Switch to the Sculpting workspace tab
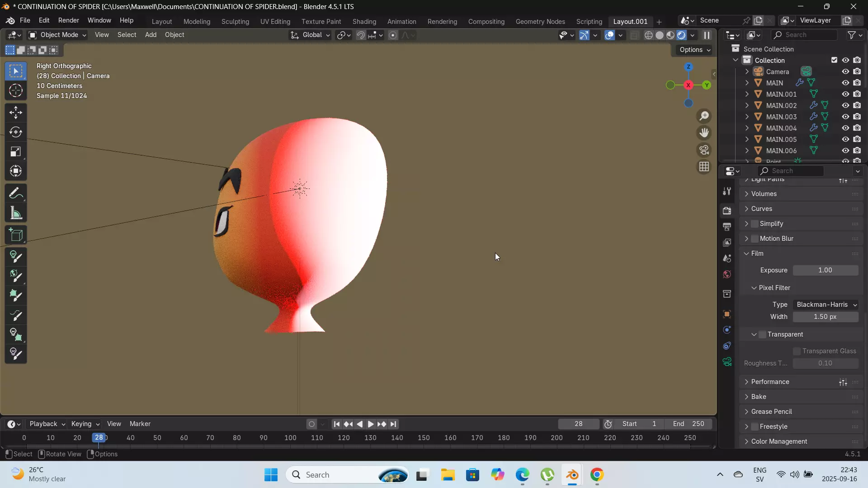Screen dimensions: 868x488 tap(235, 22)
